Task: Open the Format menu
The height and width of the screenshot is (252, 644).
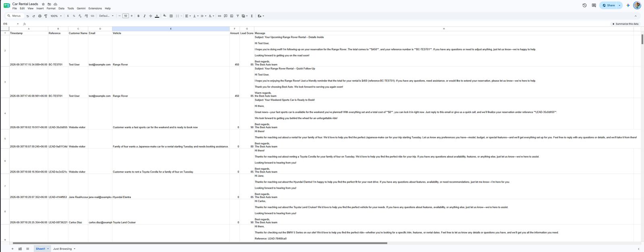Action: coord(51,8)
